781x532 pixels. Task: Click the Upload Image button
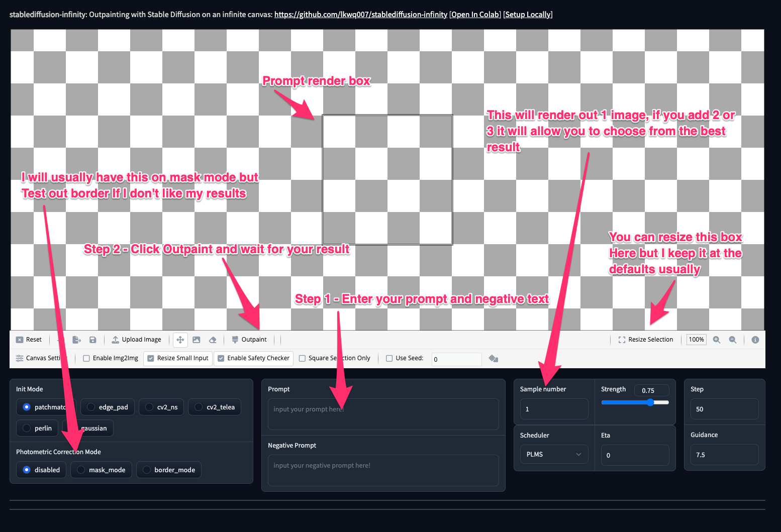137,340
